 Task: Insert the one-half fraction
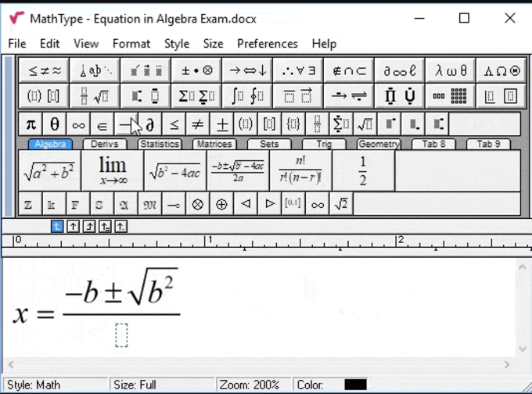[x=363, y=170]
